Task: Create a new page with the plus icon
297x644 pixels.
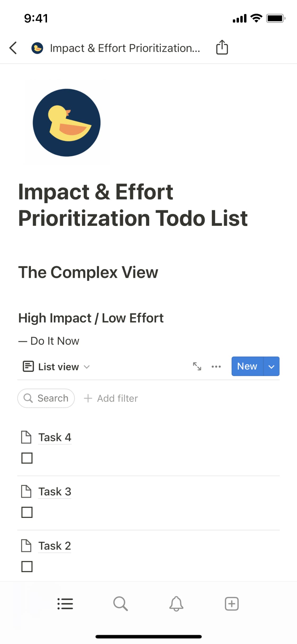Action: (x=232, y=604)
